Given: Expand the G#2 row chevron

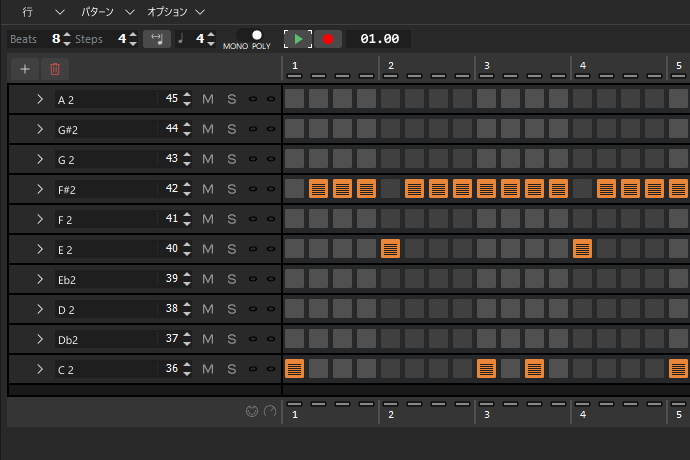Looking at the screenshot, I should coord(40,129).
